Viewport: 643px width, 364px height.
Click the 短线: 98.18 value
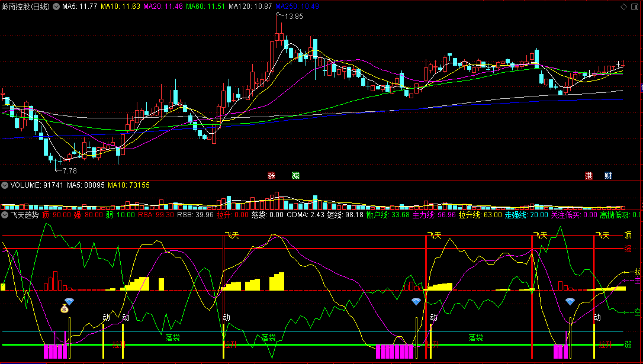coord(345,215)
